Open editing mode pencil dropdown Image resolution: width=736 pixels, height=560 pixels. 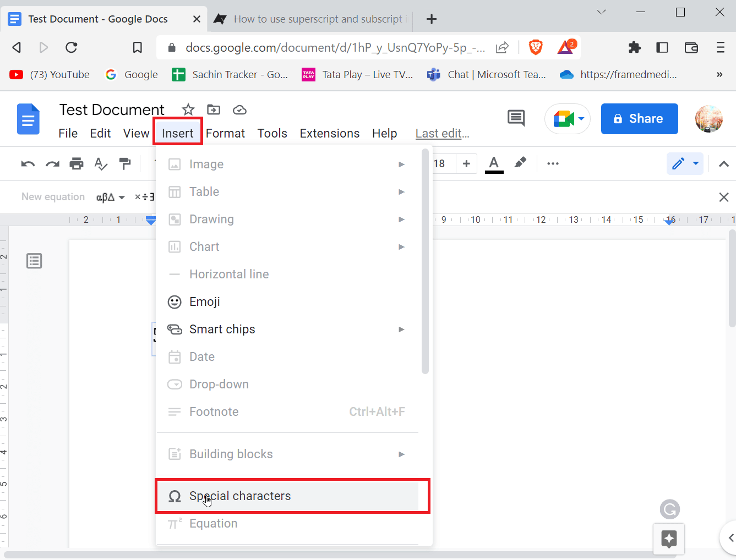pos(685,163)
